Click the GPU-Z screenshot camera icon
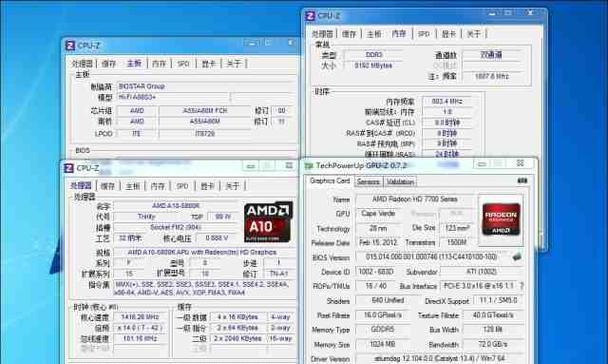The height and width of the screenshot is (364, 608). point(522,181)
